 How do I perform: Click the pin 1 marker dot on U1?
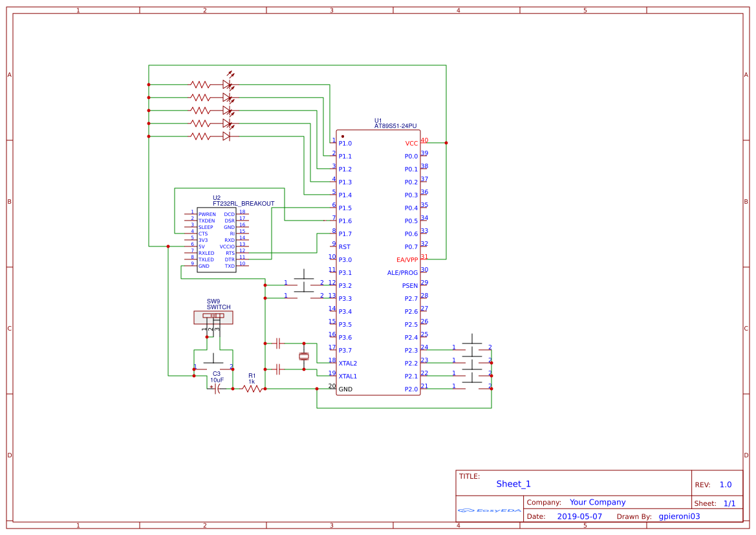[x=343, y=136]
